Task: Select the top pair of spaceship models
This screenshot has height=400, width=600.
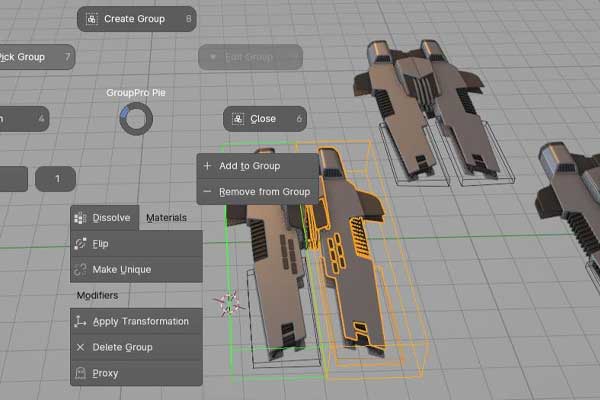Action: (x=427, y=109)
